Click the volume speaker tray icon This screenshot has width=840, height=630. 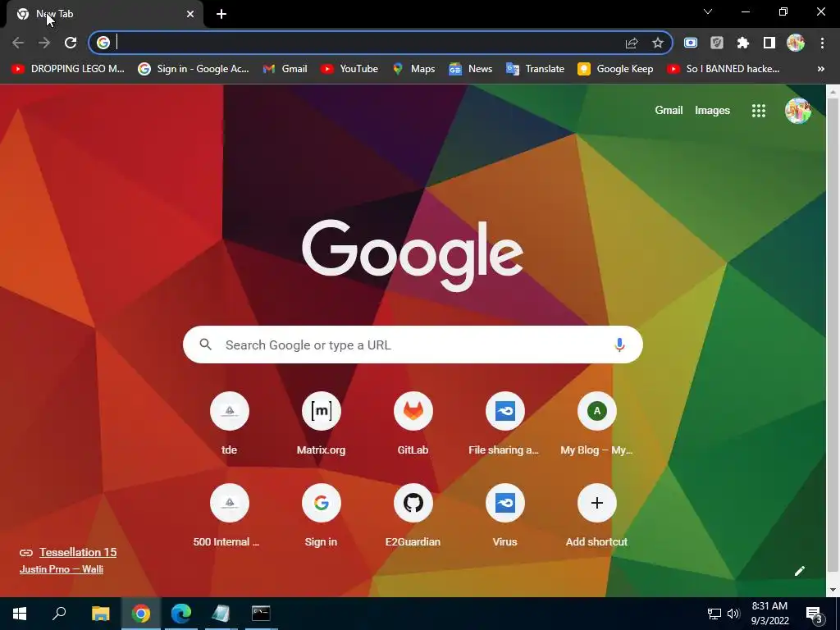click(733, 614)
